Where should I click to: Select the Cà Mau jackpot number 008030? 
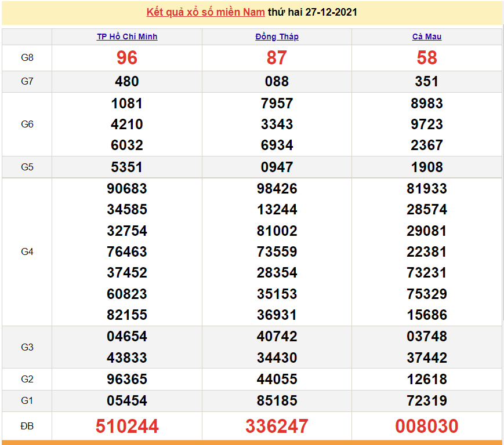pos(427,426)
